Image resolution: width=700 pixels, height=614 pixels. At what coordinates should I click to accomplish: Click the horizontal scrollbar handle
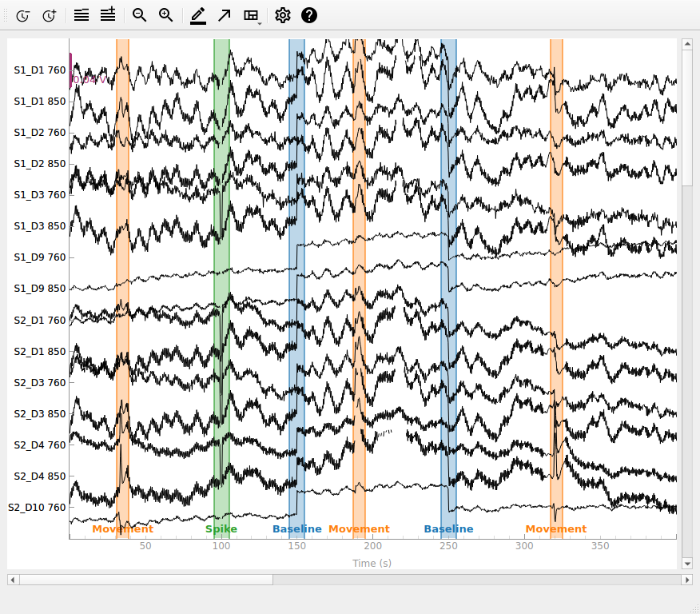tap(146, 580)
